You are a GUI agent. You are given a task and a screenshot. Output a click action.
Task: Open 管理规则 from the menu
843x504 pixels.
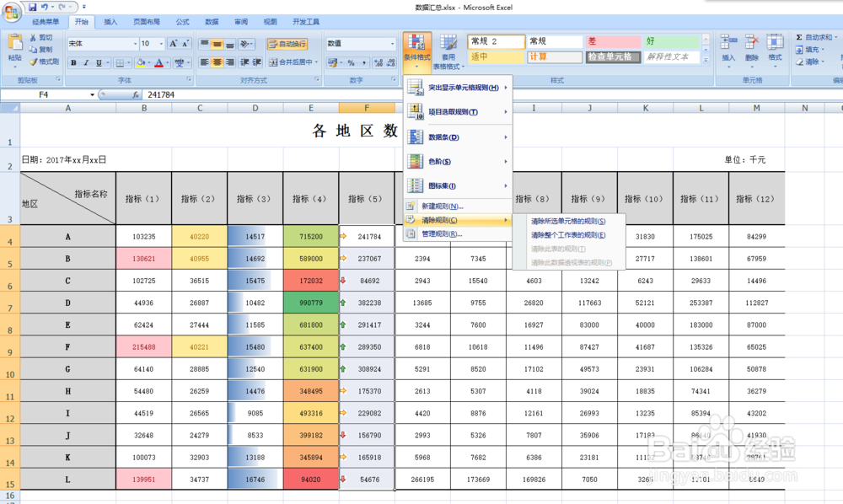pos(458,233)
